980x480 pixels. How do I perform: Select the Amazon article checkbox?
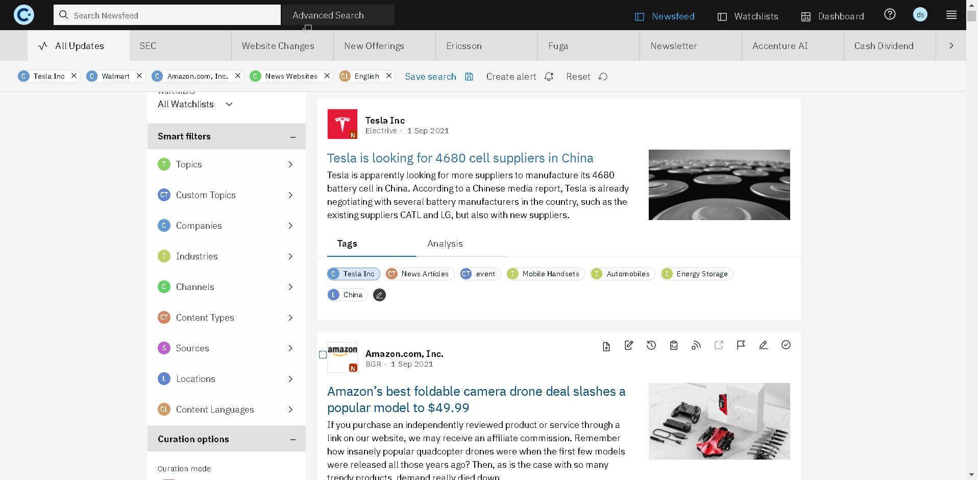323,355
